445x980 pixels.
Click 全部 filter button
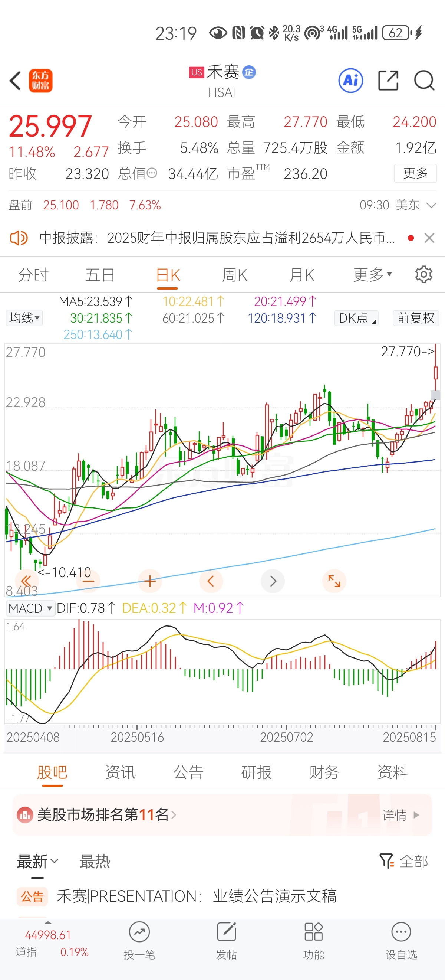click(414, 861)
